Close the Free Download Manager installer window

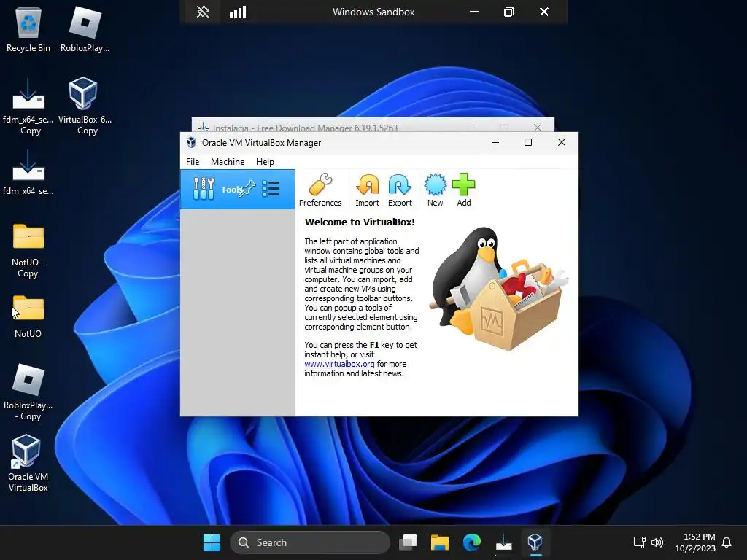538,127
